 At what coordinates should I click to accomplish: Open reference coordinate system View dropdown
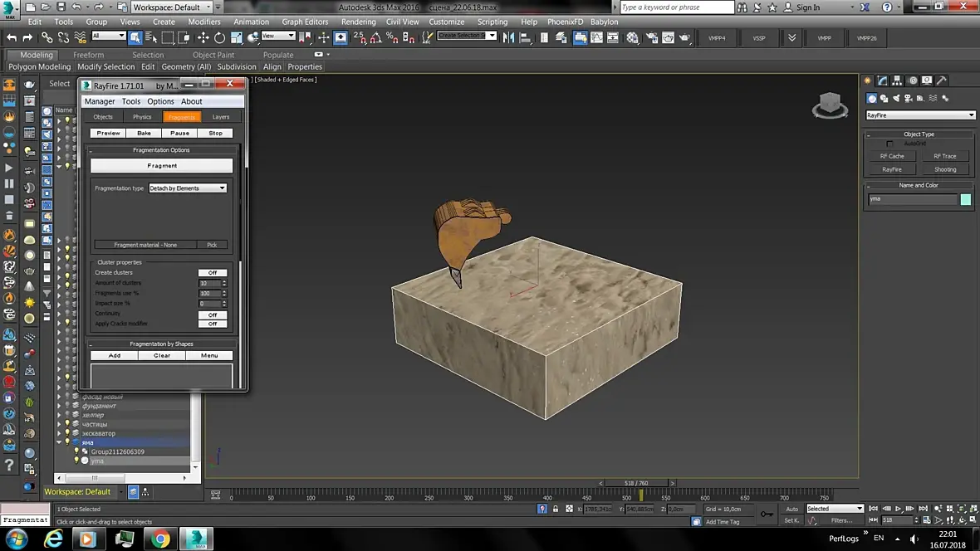278,36
